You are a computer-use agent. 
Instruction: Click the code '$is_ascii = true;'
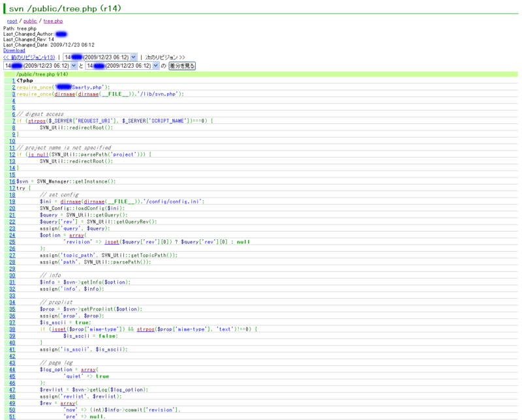(65, 322)
